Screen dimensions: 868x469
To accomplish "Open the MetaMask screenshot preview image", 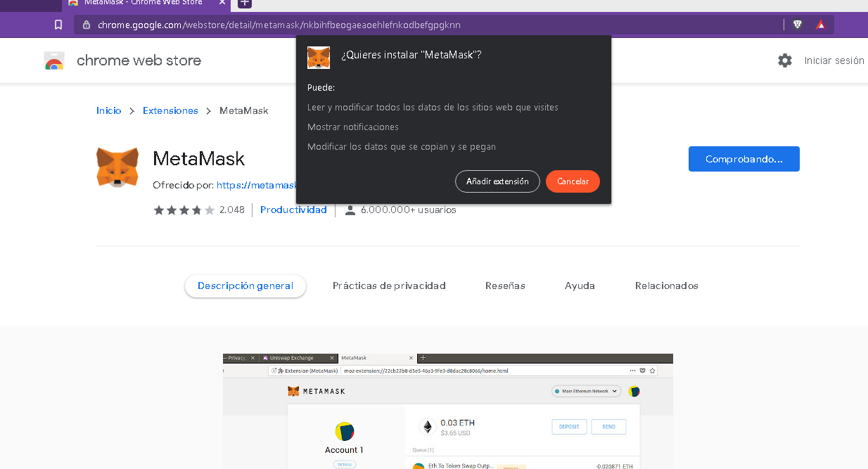I will (x=448, y=411).
